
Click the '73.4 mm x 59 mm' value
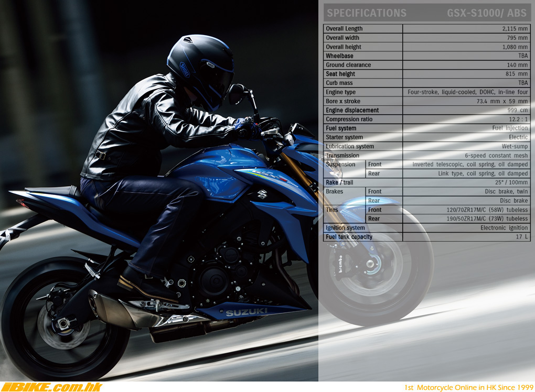pos(502,101)
